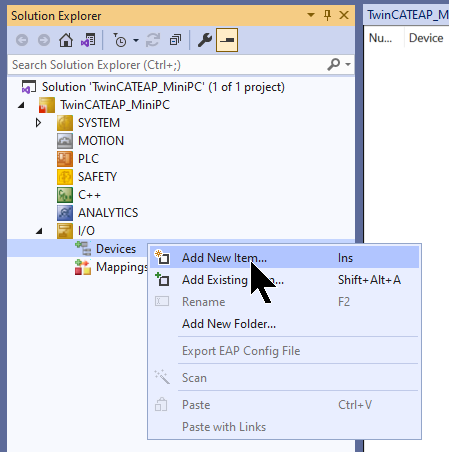Choose Add Existing Item... from context menu
Image resolution: width=449 pixels, height=452 pixels.
click(284, 280)
